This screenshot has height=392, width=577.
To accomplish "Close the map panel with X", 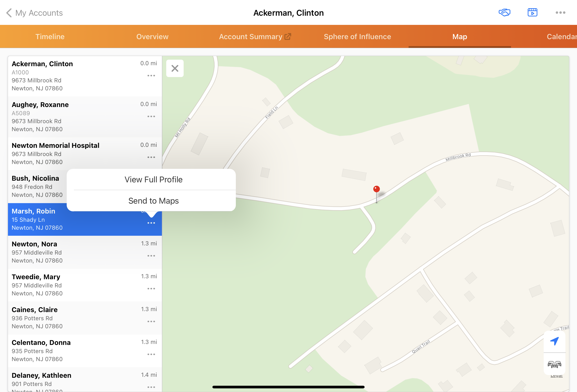I will coord(175,69).
